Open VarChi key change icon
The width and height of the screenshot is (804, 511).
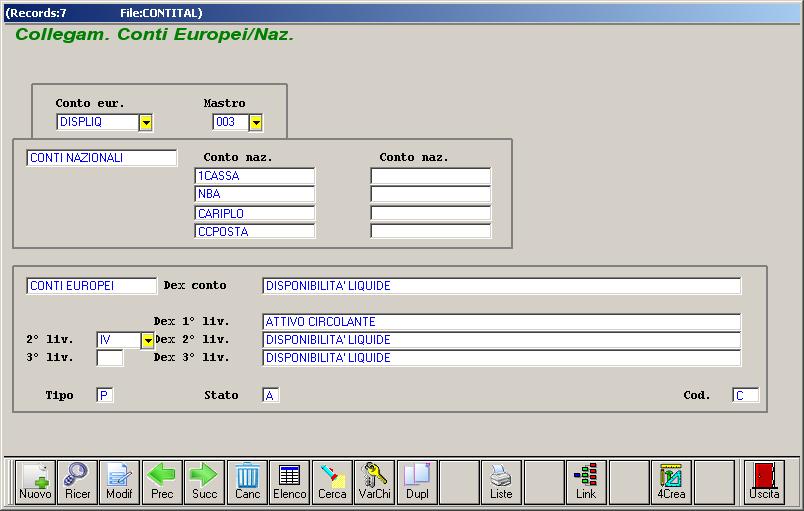374,482
